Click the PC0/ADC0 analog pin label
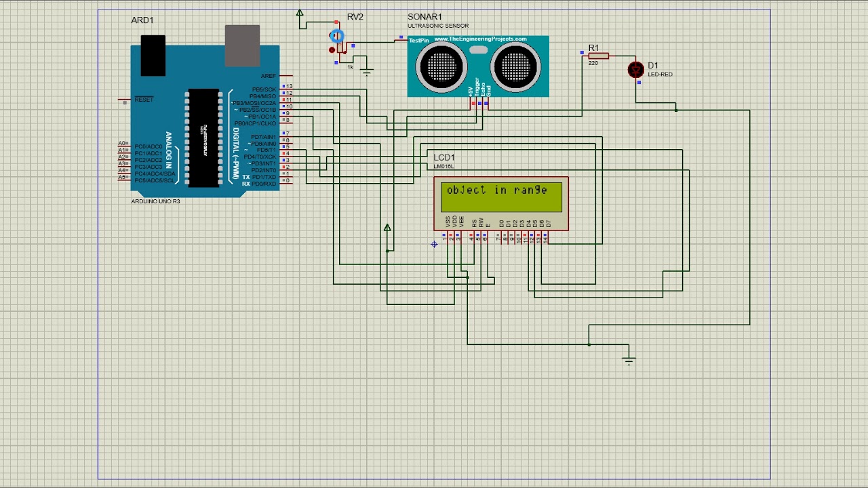The height and width of the screenshot is (488, 868). (x=149, y=147)
